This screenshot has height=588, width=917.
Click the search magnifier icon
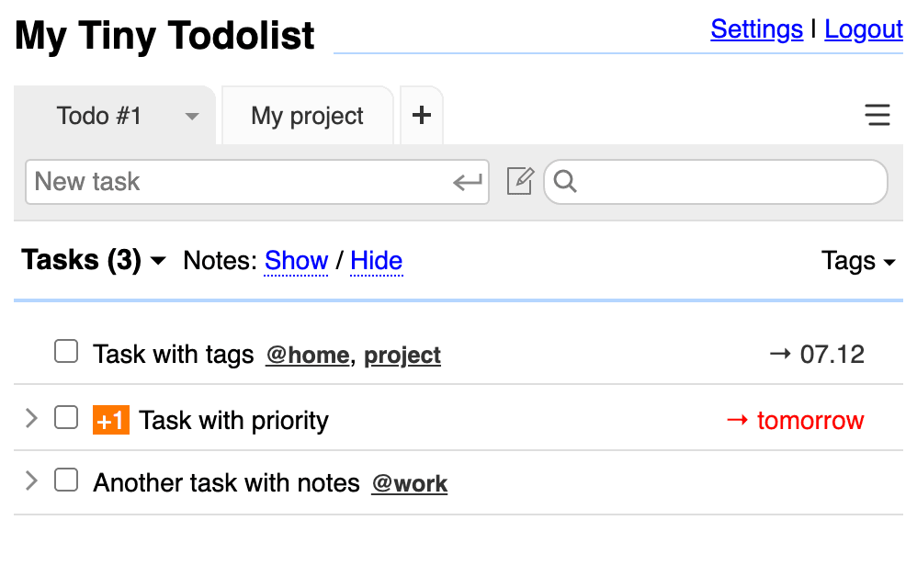(x=566, y=182)
